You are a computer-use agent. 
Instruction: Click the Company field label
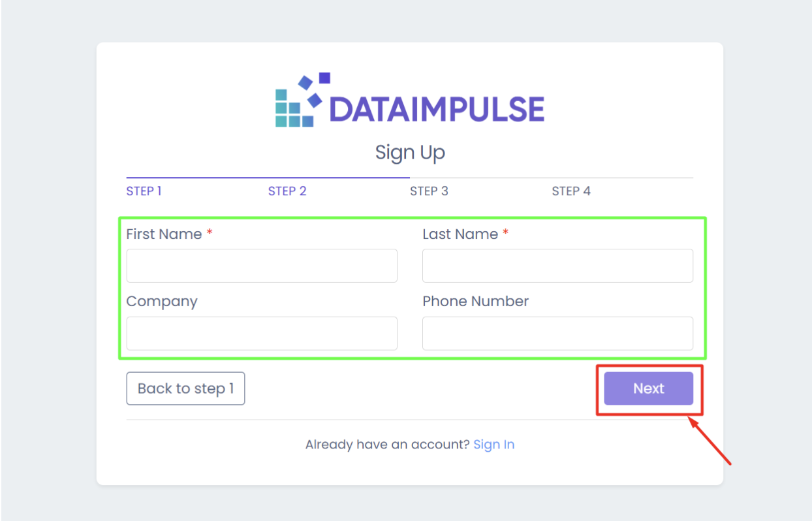(x=162, y=302)
